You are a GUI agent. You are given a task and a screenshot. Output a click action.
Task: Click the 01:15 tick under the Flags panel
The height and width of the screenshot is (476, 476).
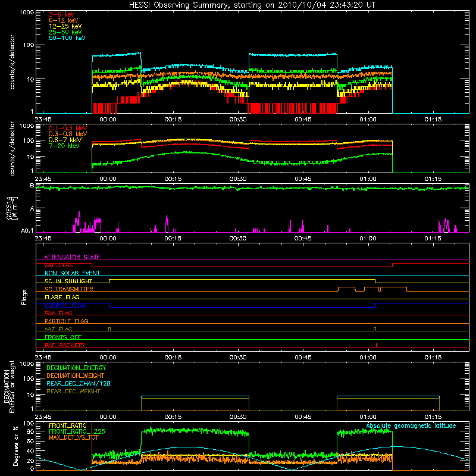[x=433, y=358]
